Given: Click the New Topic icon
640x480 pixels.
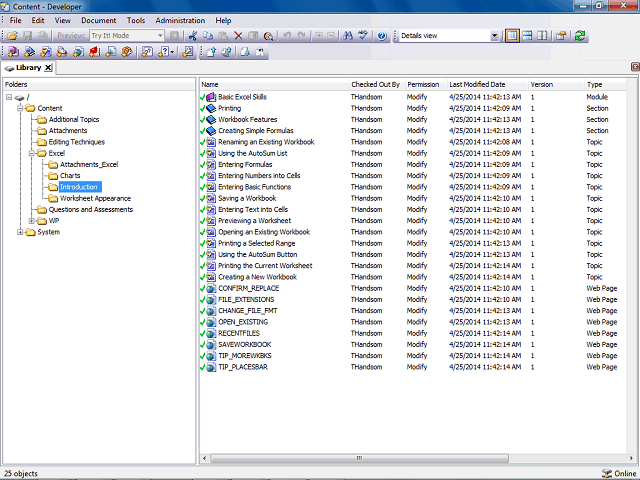Looking at the screenshot, I should [46, 52].
